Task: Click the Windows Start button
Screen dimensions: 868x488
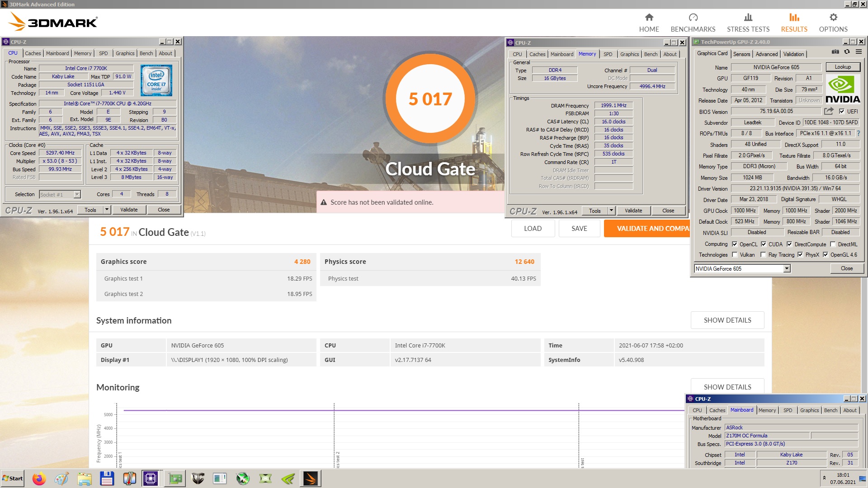Action: click(12, 479)
